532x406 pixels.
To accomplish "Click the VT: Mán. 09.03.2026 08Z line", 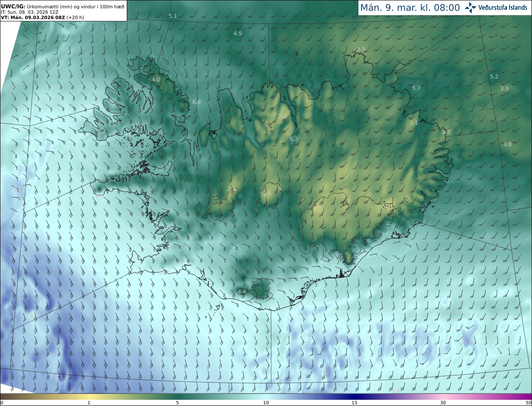I will coord(42,17).
